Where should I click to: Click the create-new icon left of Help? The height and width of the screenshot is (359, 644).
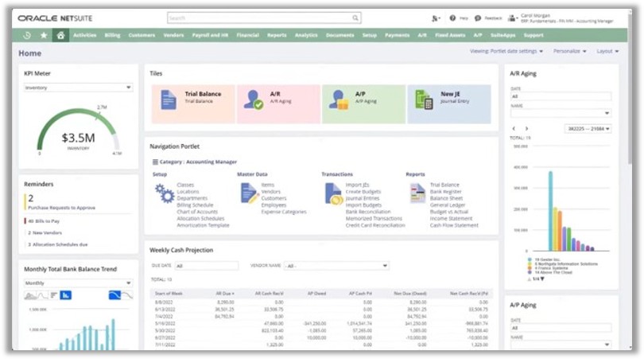click(436, 18)
